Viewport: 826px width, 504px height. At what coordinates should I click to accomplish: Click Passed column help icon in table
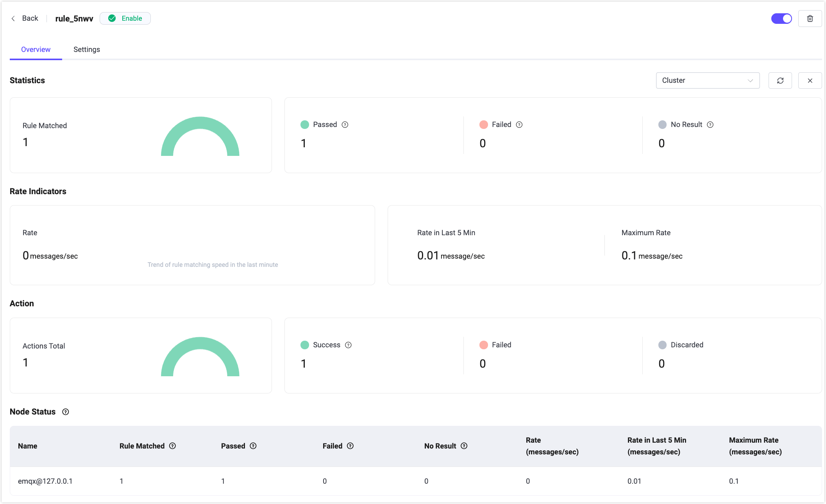click(x=253, y=446)
